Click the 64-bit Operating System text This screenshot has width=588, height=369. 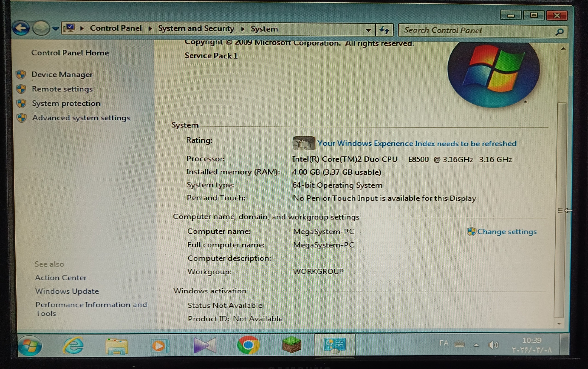[x=337, y=185]
